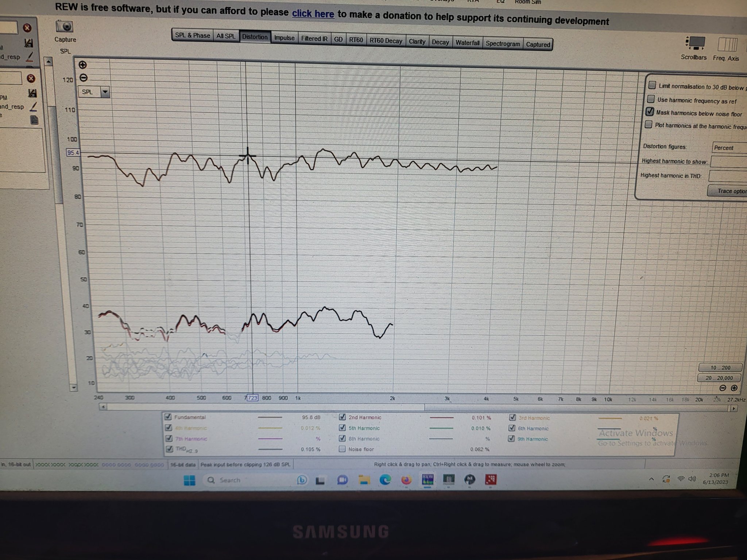Open Distortion figures Percent dropdown
The image size is (747, 560).
[x=729, y=148]
